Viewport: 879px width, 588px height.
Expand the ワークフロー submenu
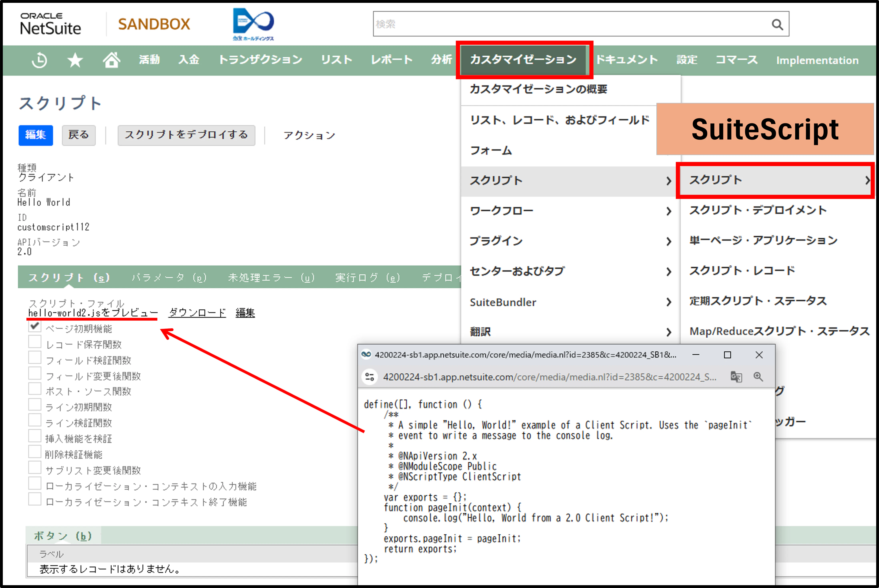point(669,211)
